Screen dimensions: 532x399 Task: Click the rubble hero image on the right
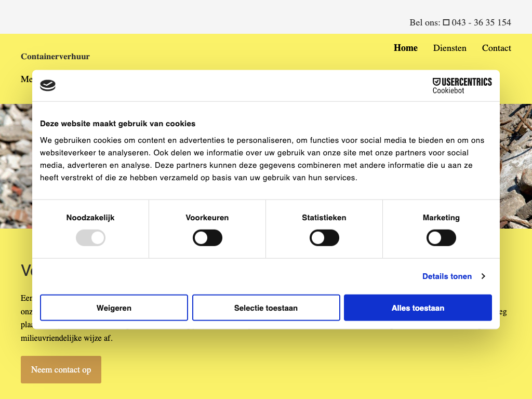[516, 166]
